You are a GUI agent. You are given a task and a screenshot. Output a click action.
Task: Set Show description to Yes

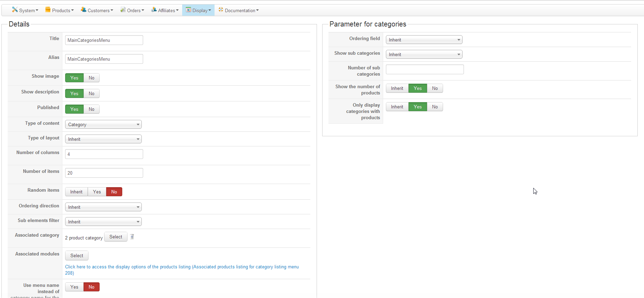74,93
